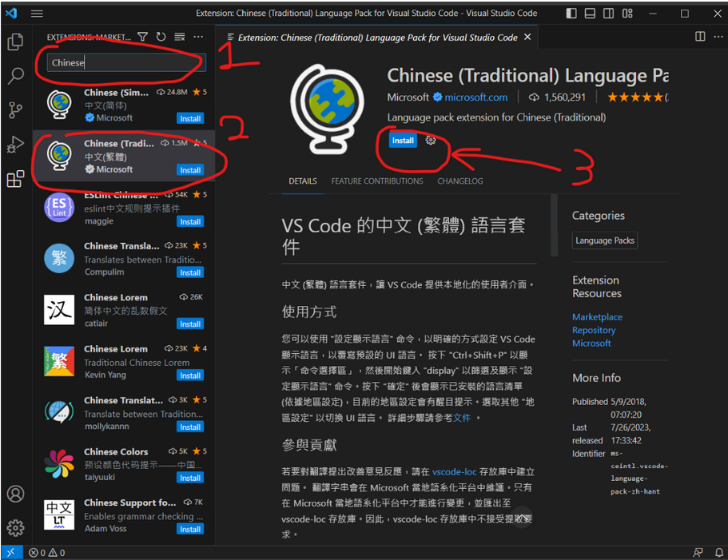This screenshot has height=560, width=728.
Task: Install the Compulim Chinese Translation extension
Action: click(190, 272)
